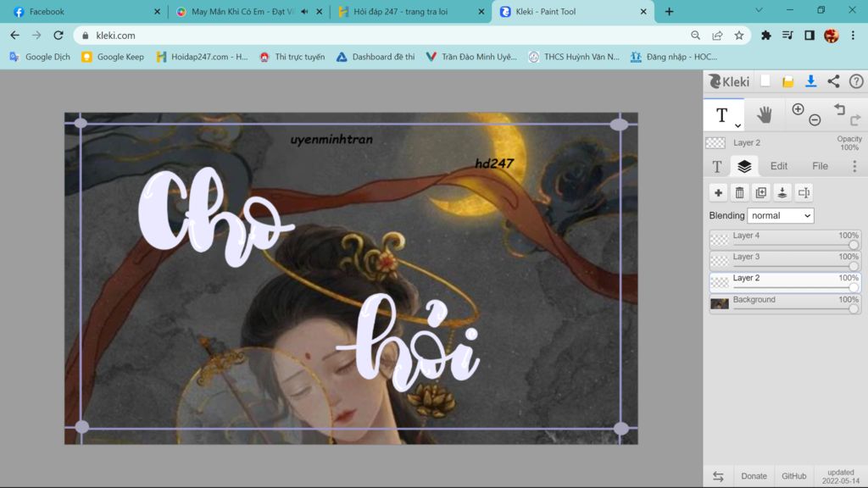Click the Background layer thumbnail
Screen dimensions: 868x488
coord(719,304)
